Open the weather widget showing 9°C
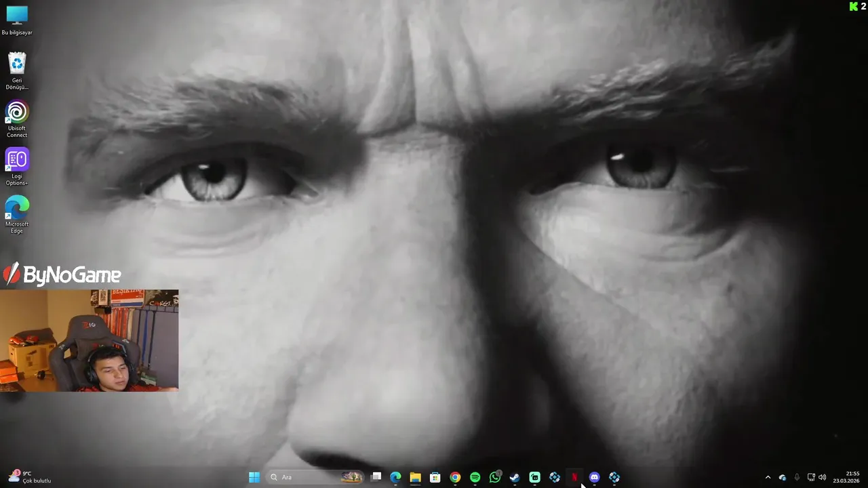 29,477
